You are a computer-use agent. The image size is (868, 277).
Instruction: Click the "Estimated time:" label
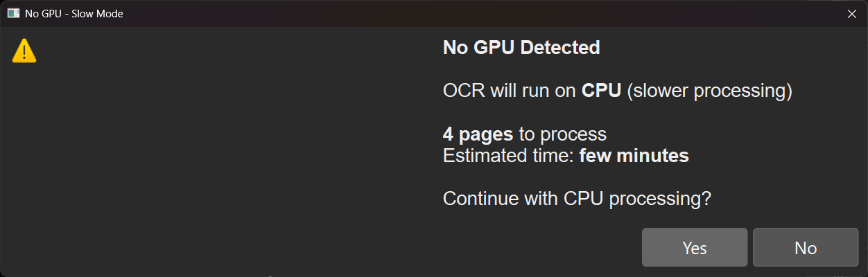pos(508,156)
